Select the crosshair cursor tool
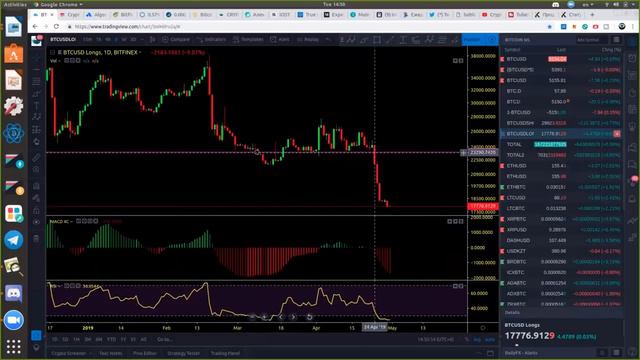The width and height of the screenshot is (640, 360). point(36,58)
